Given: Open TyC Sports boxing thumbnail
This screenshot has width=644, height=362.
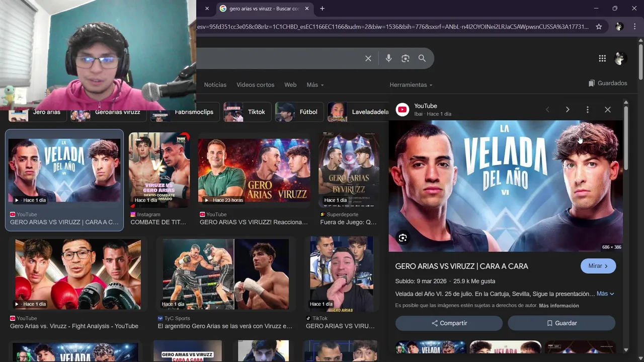Looking at the screenshot, I should pyautogui.click(x=226, y=274).
